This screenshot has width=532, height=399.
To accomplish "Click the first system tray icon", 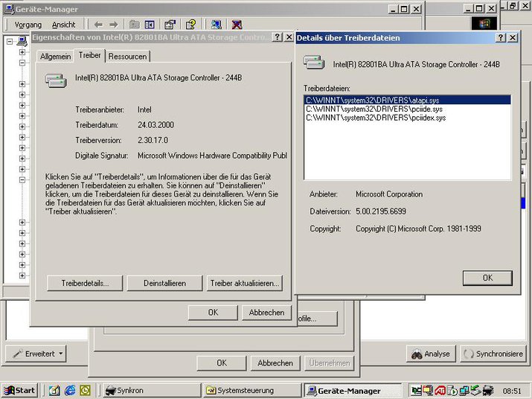I will [417, 391].
